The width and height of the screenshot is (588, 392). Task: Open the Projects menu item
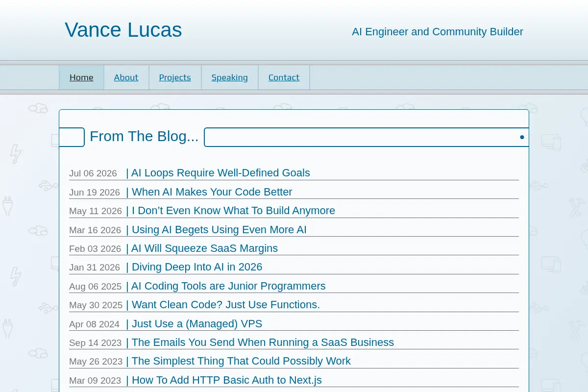(x=175, y=77)
